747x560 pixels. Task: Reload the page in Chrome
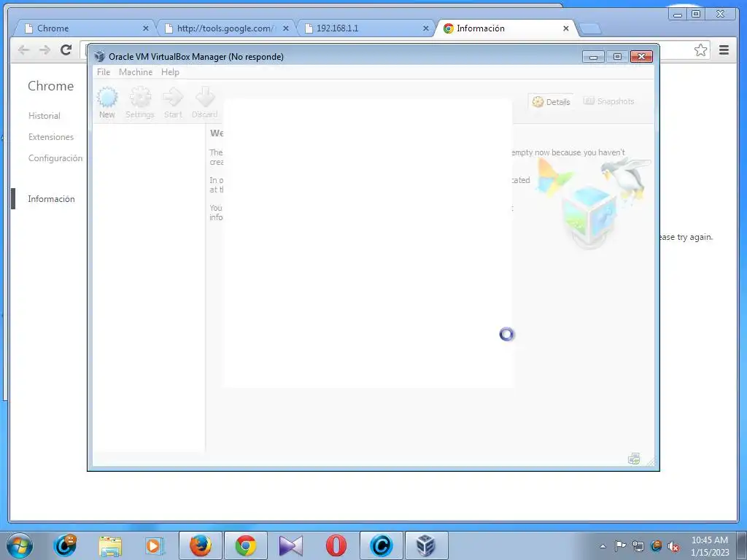[x=66, y=50]
